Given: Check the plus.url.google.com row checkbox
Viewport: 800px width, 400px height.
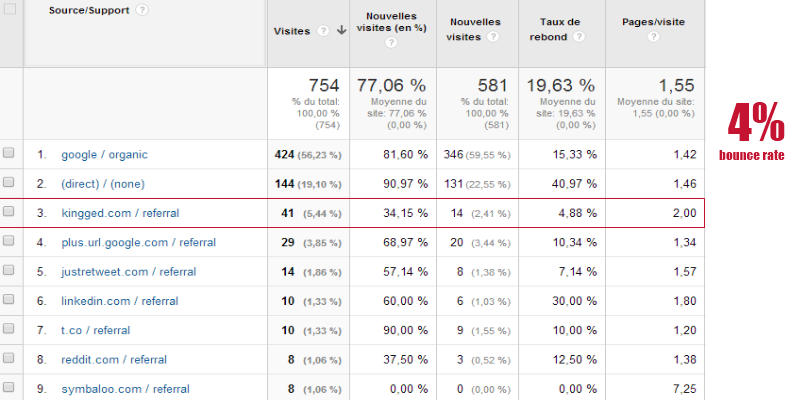Looking at the screenshot, I should (8, 240).
